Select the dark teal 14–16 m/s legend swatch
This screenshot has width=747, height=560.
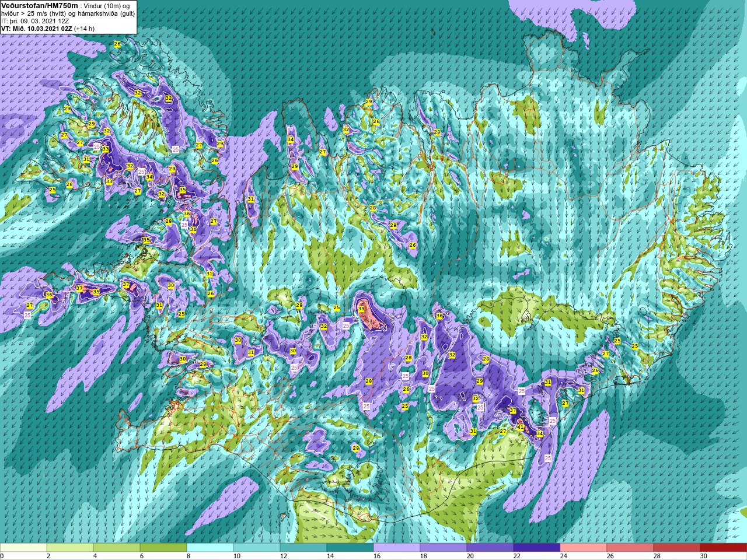[350, 548]
